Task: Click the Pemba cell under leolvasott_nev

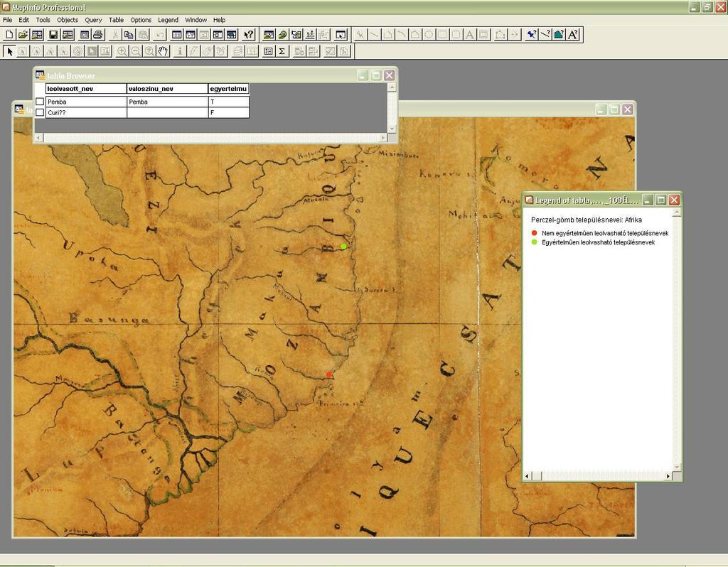Action: coord(86,102)
